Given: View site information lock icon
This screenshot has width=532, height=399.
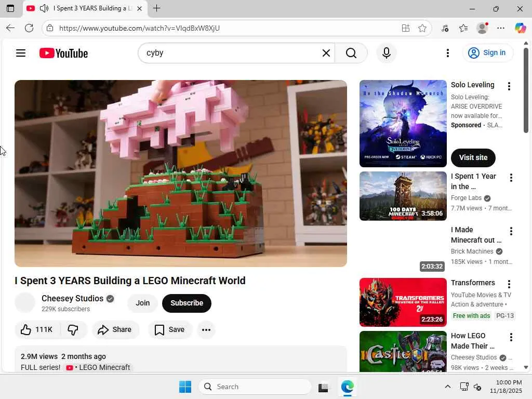Looking at the screenshot, I should point(50,28).
